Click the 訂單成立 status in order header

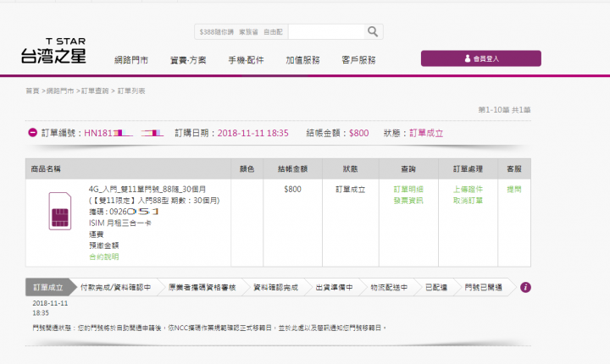426,133
